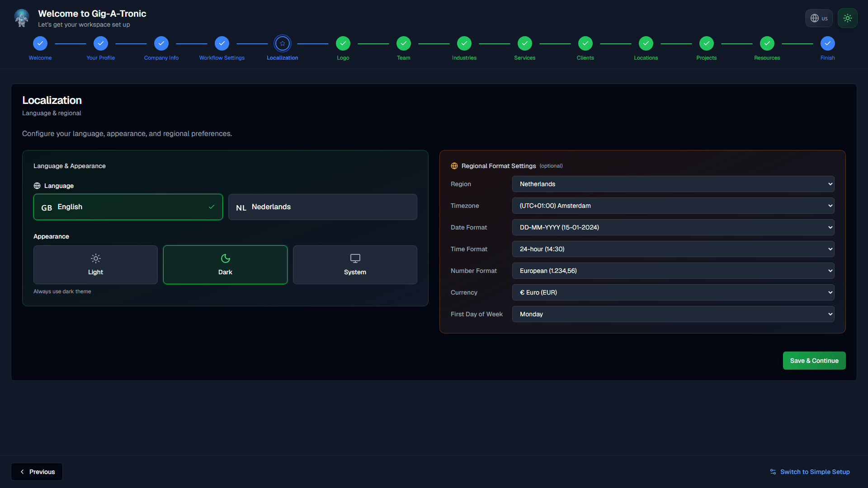
Task: Open the Region dropdown
Action: click(673, 184)
